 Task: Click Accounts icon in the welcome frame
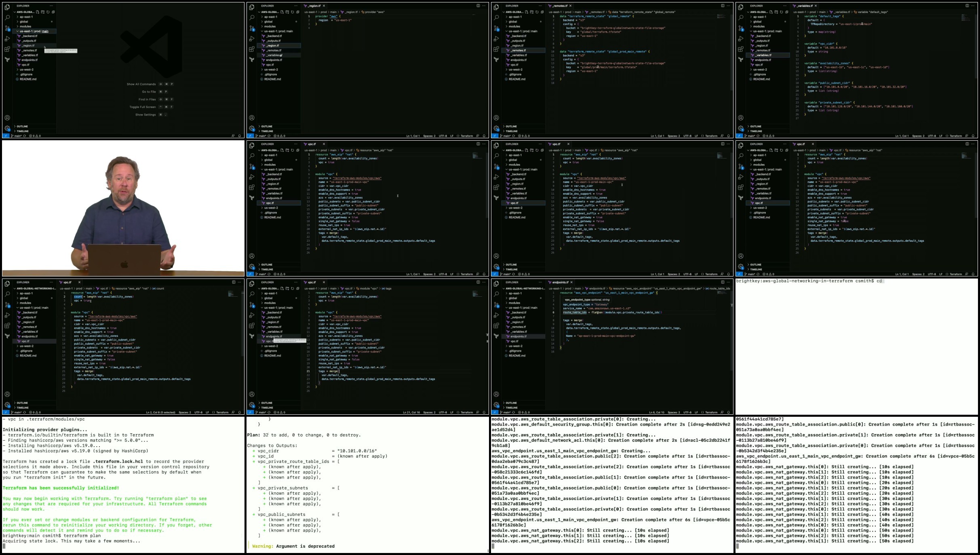[7, 118]
